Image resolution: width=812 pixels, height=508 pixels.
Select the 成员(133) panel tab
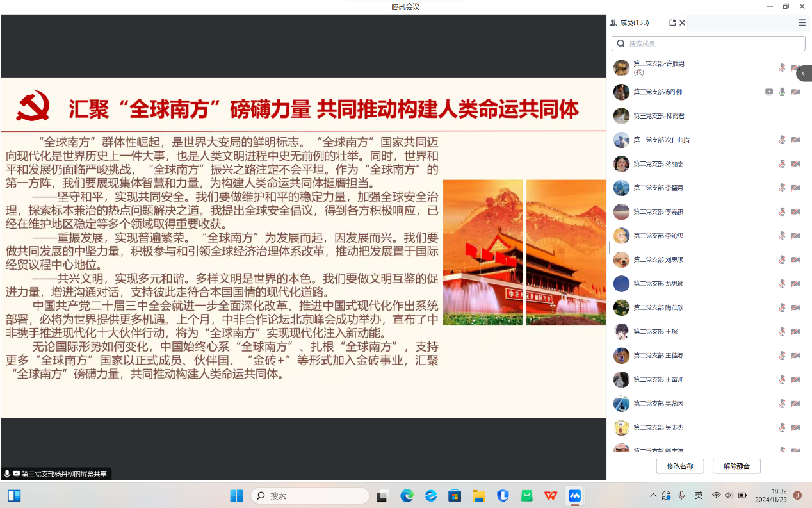(629, 22)
